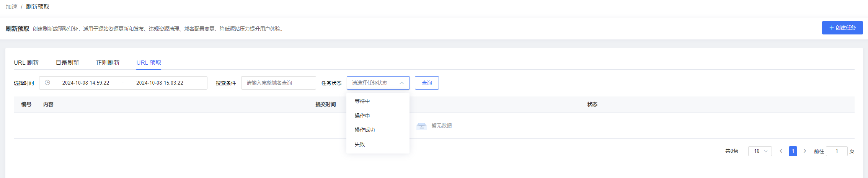Select 等待中 from the status list
The width and height of the screenshot is (868, 178).
378,101
